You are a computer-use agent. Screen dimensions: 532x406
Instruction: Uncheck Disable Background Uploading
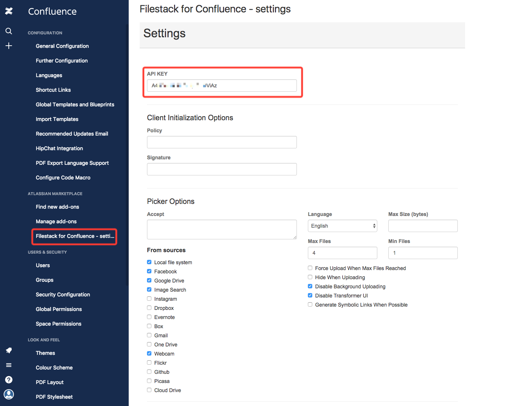pos(310,286)
